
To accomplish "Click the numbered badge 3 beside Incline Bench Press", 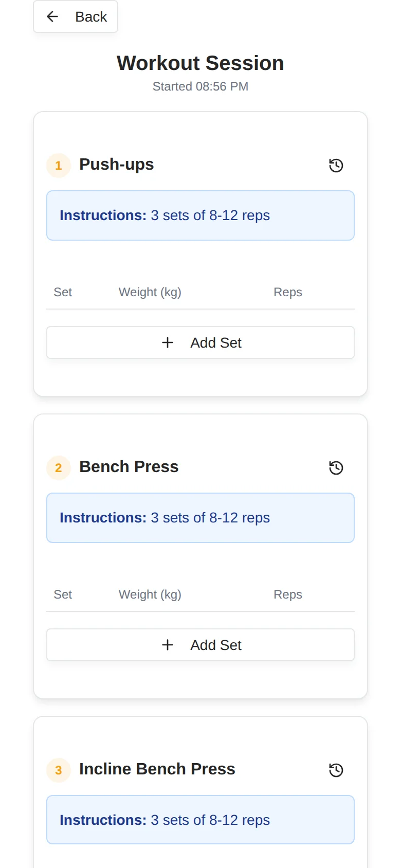I will click(x=58, y=770).
